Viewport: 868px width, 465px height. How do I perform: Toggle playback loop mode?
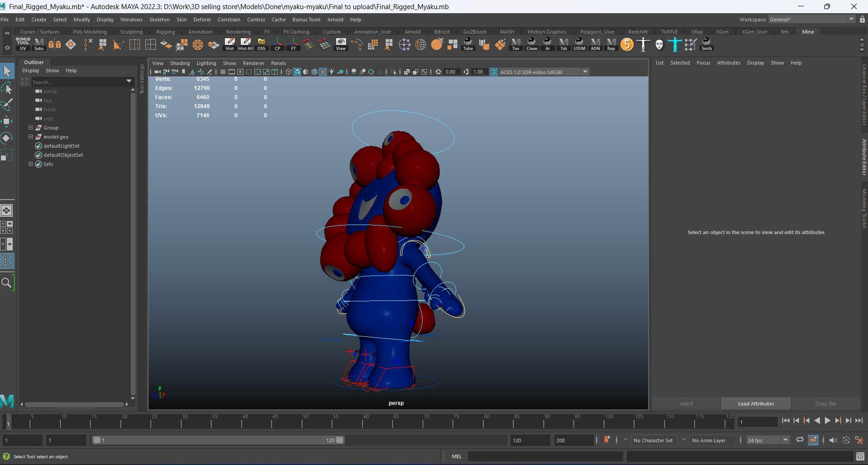800,440
